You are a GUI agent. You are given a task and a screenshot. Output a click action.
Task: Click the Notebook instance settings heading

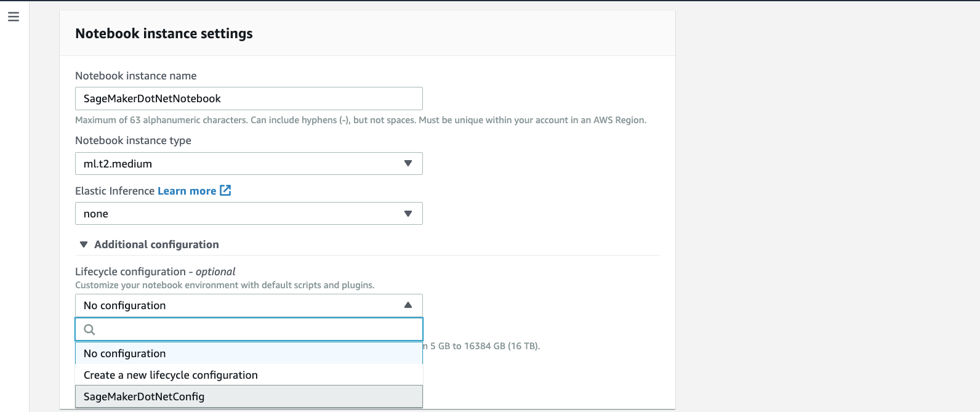(164, 33)
